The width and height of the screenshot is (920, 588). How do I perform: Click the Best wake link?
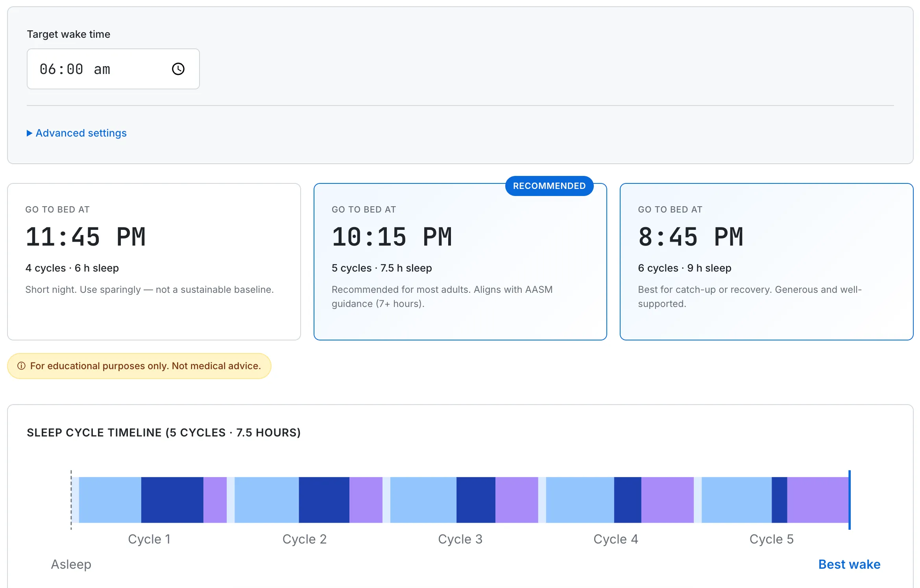849,564
